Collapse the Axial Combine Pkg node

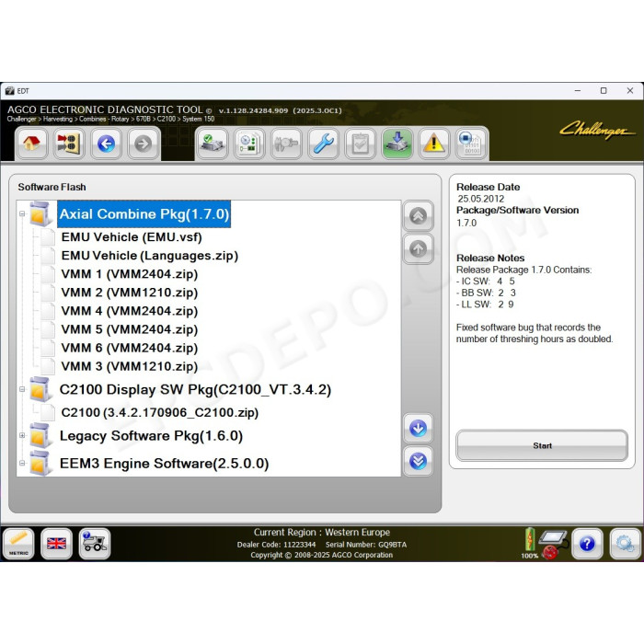(22, 213)
